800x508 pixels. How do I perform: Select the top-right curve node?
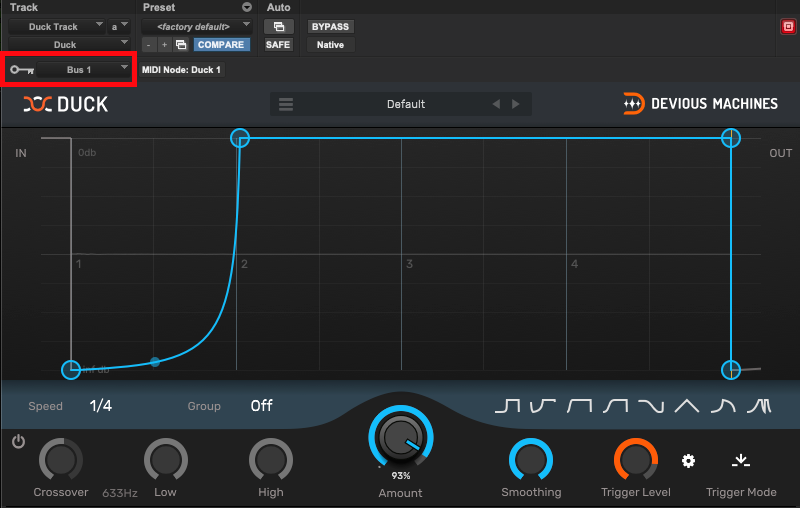731,138
